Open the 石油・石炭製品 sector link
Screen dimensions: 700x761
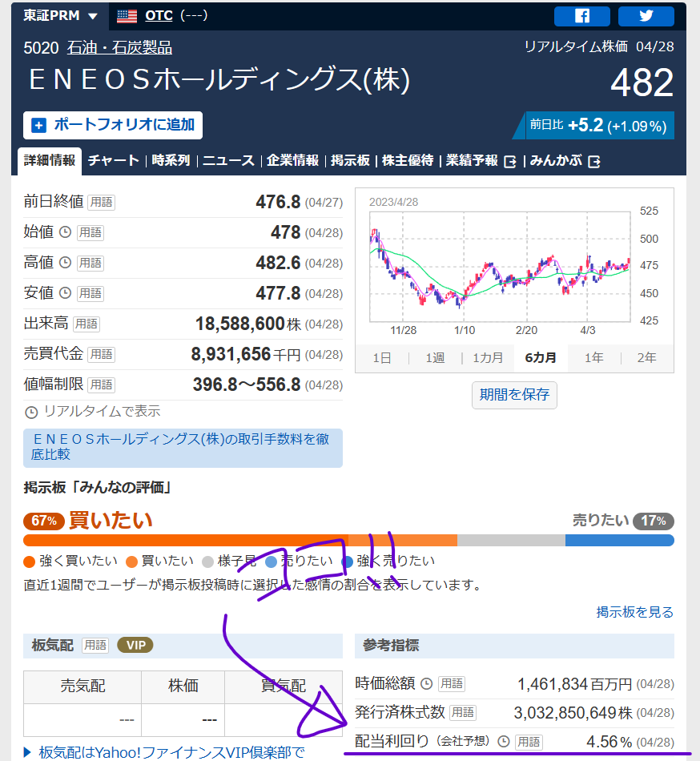click(x=119, y=48)
